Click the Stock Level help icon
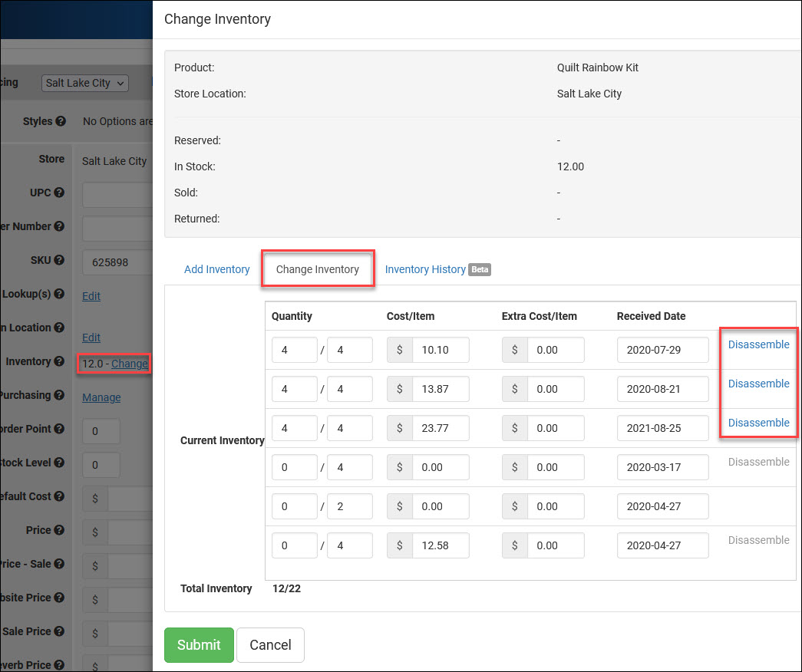Screen dimensions: 802x672 point(59,463)
